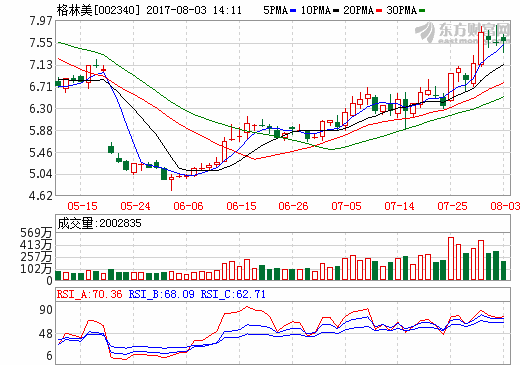
Task: Select the 5PMA legend label
Action: point(275,10)
